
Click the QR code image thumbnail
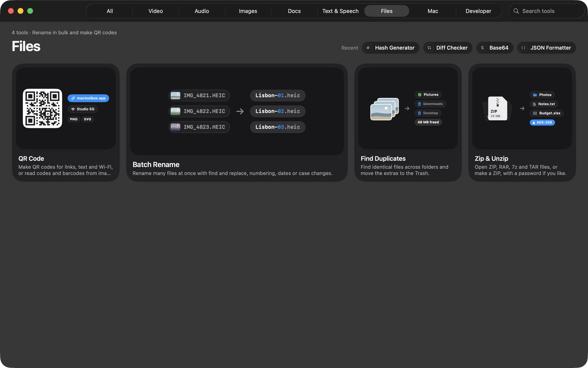43,108
